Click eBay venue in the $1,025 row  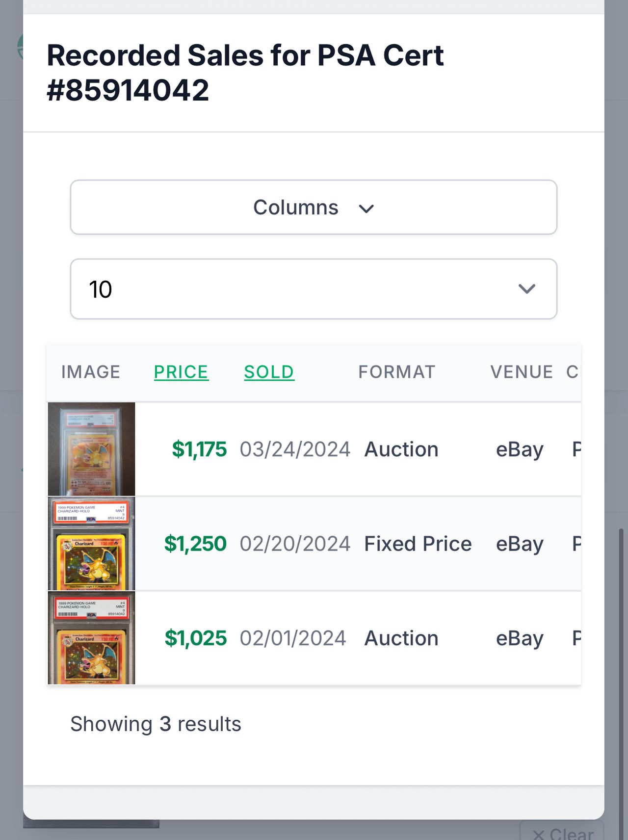[520, 638]
